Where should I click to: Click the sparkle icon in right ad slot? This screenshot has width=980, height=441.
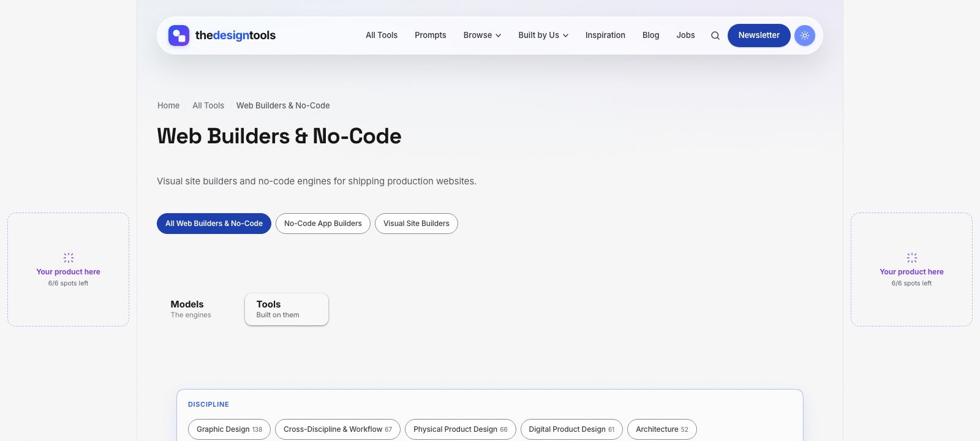[912, 258]
